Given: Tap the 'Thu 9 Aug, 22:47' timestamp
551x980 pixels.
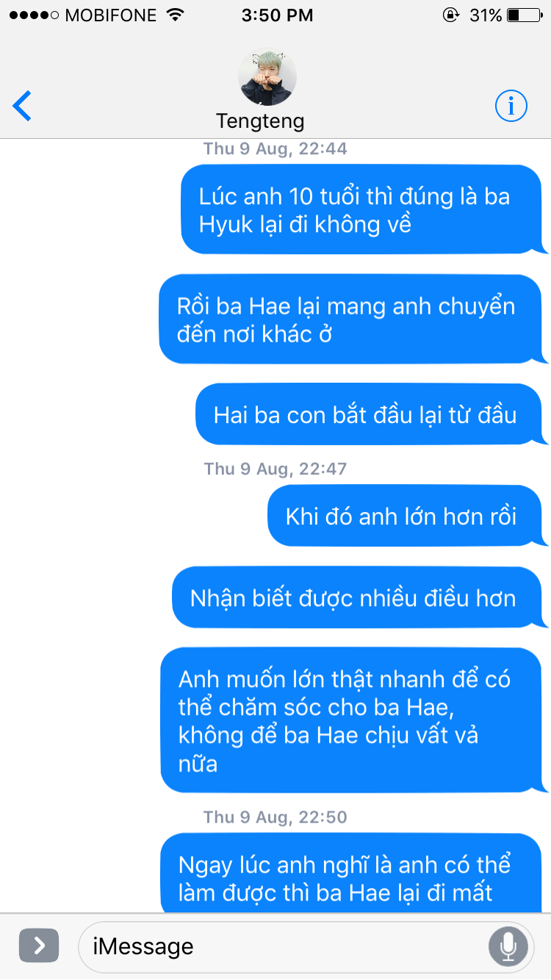Looking at the screenshot, I should [275, 469].
